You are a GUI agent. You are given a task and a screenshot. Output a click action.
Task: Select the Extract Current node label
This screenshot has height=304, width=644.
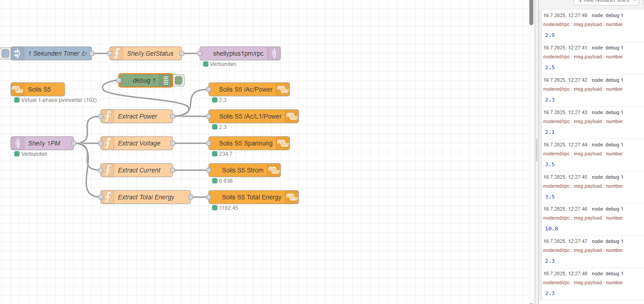139,170
